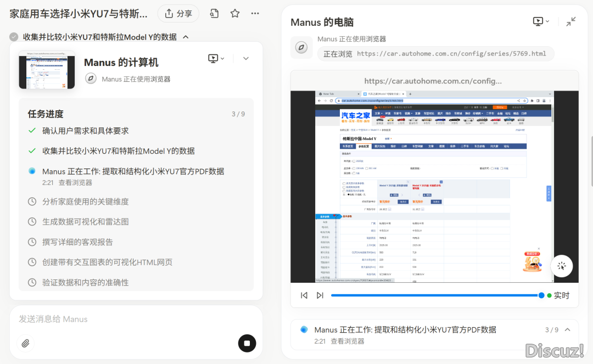Click the SUV car type icon
This screenshot has height=364, width=593.
(468, 121)
